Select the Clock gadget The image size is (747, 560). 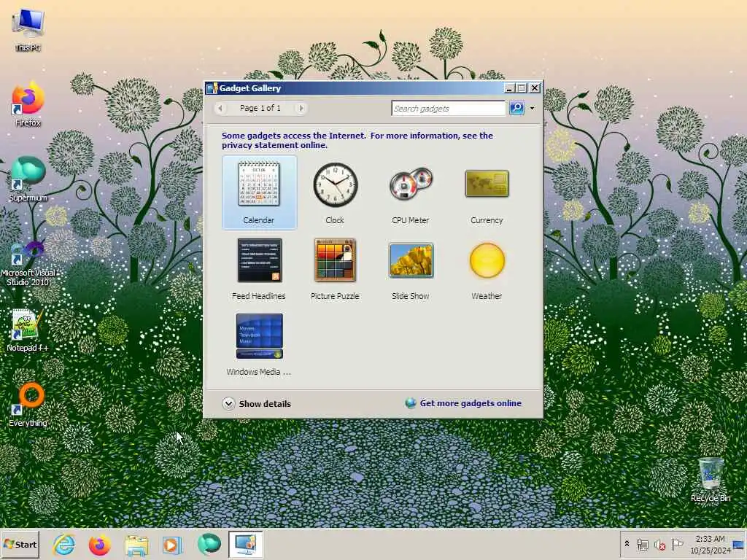click(335, 192)
